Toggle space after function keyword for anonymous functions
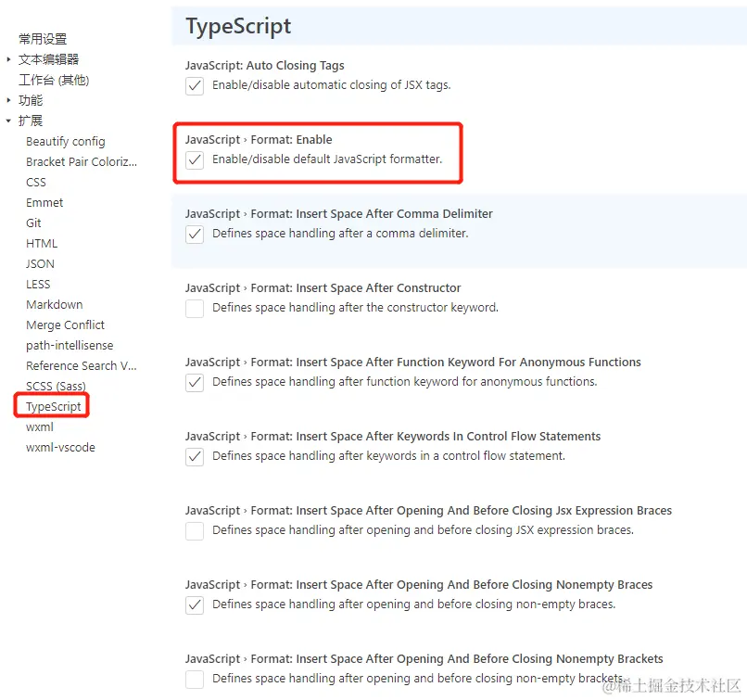The height and width of the screenshot is (700, 747). click(195, 382)
